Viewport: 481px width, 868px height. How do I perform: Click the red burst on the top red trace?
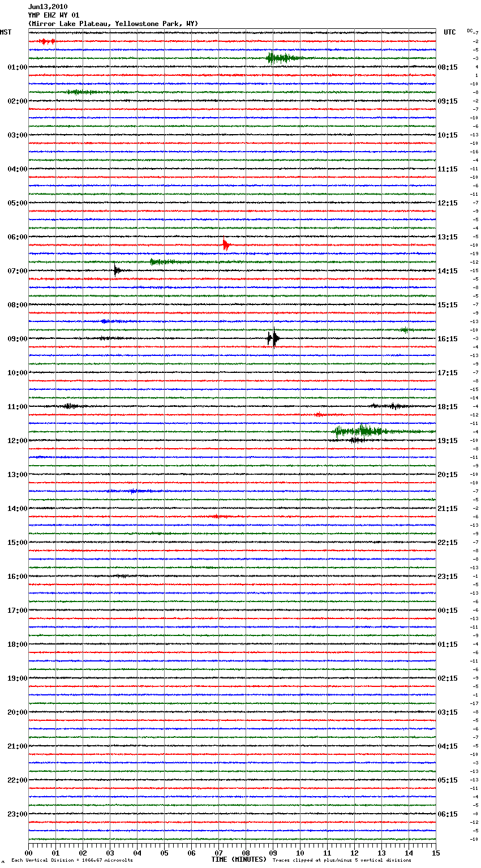[x=48, y=41]
